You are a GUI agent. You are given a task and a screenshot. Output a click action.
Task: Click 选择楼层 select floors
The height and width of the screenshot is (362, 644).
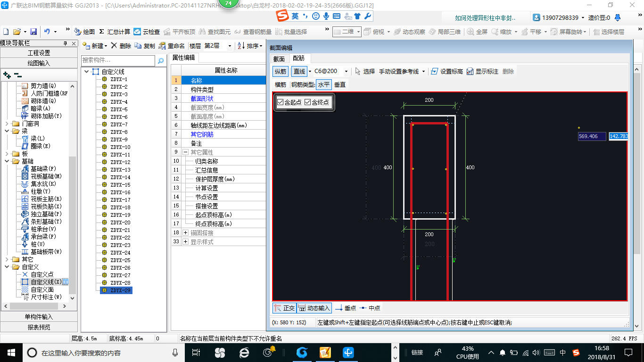pyautogui.click(x=609, y=32)
